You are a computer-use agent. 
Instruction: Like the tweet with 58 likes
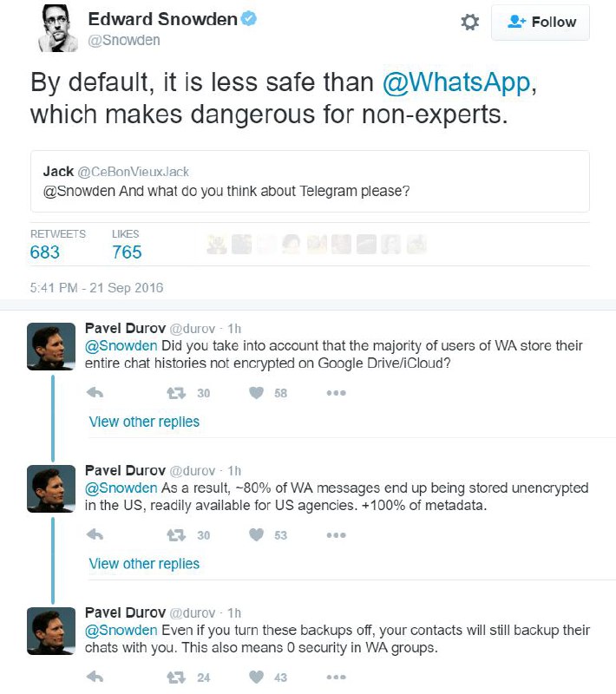coord(256,393)
